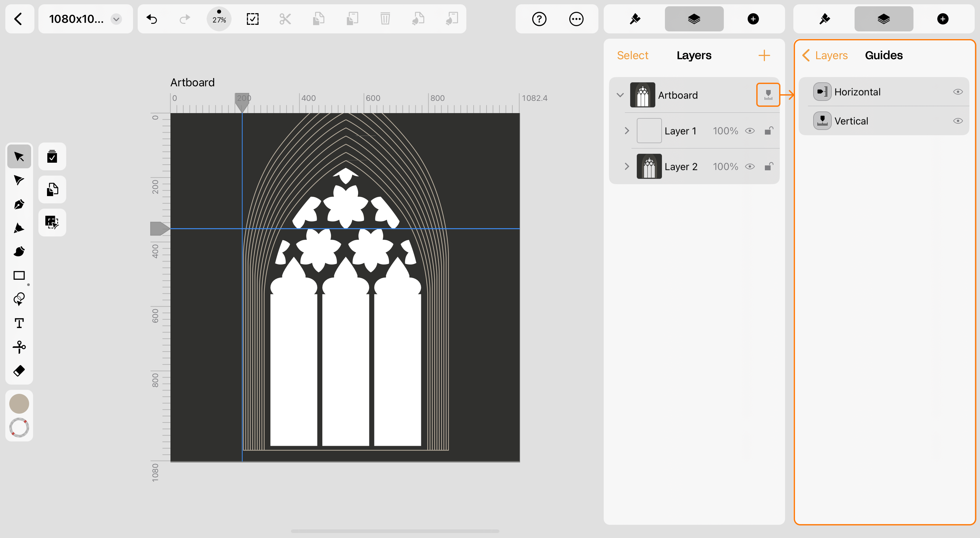Image resolution: width=980 pixels, height=538 pixels.
Task: Open the 1080x10... document dropdown
Action: pos(116,19)
